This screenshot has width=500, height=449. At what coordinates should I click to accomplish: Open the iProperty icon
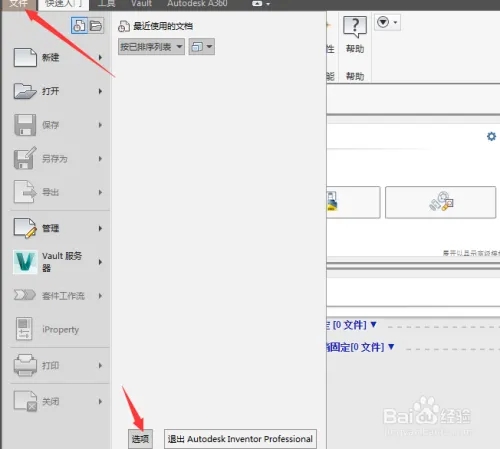click(x=24, y=329)
